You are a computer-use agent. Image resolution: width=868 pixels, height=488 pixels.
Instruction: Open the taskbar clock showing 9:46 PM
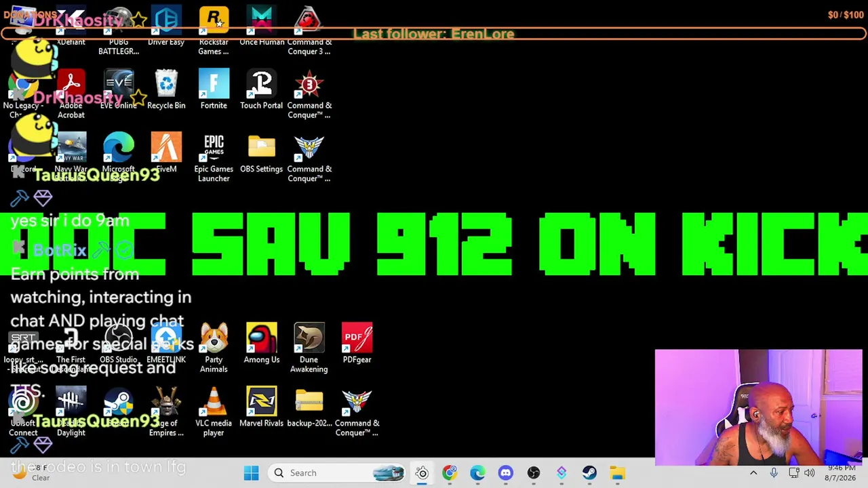(841, 473)
